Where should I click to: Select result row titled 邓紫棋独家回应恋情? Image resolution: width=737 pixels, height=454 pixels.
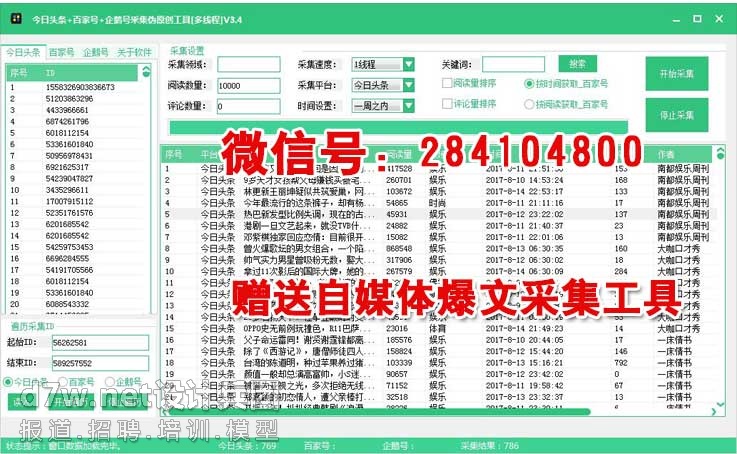(437, 237)
